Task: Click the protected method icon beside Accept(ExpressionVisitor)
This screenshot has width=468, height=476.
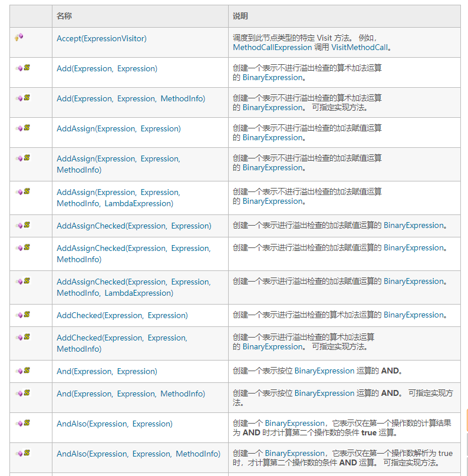Action: [x=19, y=37]
